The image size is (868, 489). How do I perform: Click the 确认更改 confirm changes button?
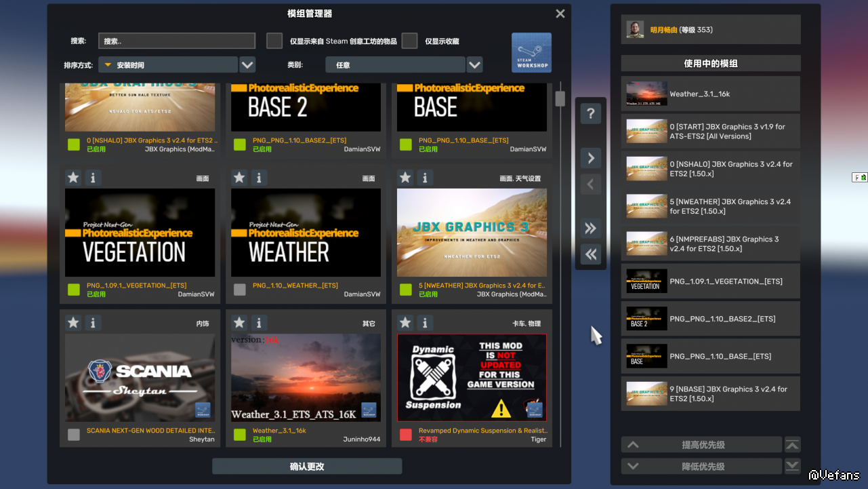(307, 467)
